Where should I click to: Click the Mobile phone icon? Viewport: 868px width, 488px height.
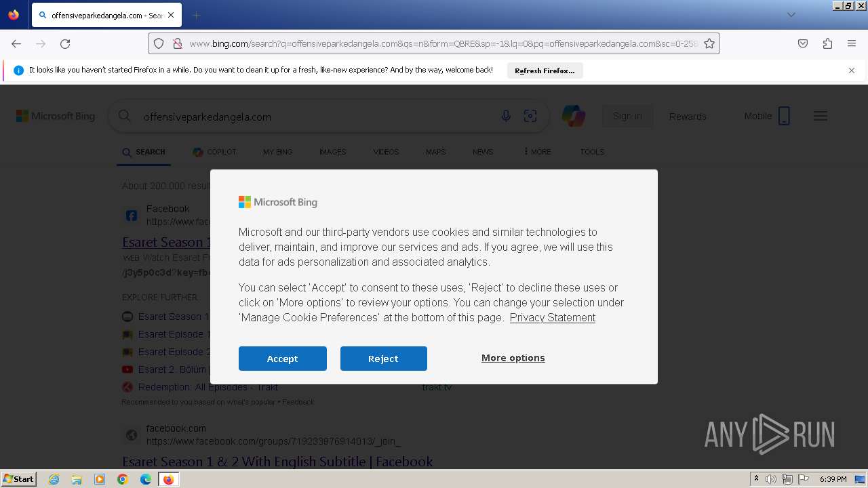[x=784, y=116]
